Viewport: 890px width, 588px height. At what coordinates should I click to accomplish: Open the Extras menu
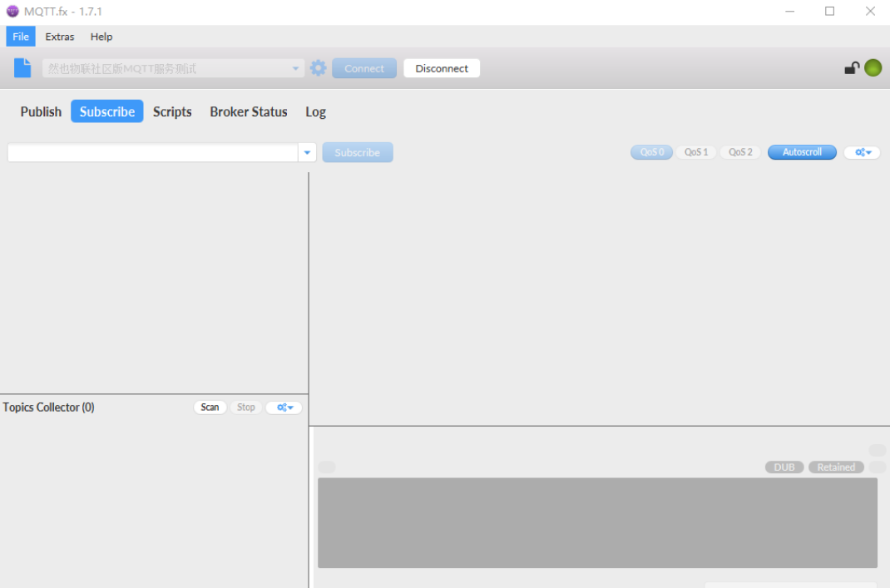60,37
